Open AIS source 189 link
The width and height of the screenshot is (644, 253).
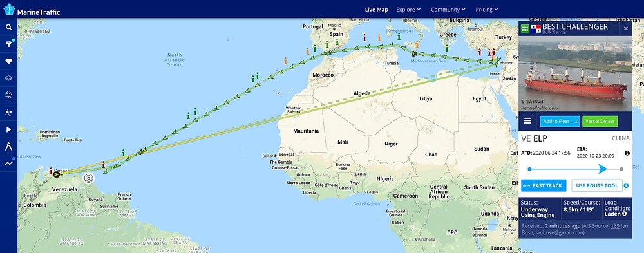click(615, 226)
